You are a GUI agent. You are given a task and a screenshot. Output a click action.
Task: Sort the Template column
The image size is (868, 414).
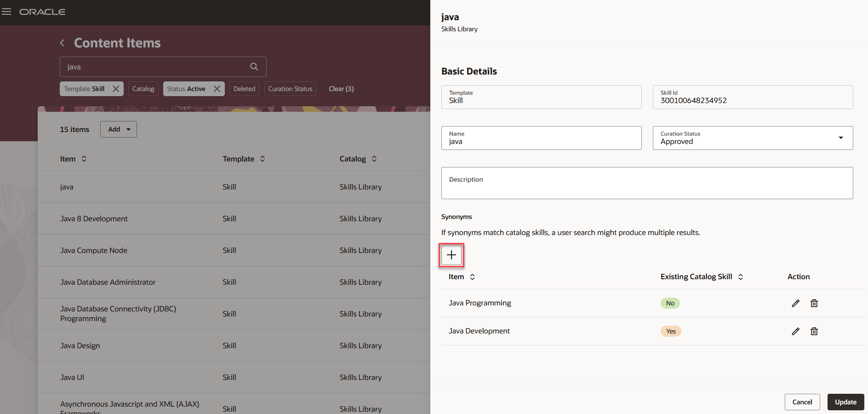point(263,159)
